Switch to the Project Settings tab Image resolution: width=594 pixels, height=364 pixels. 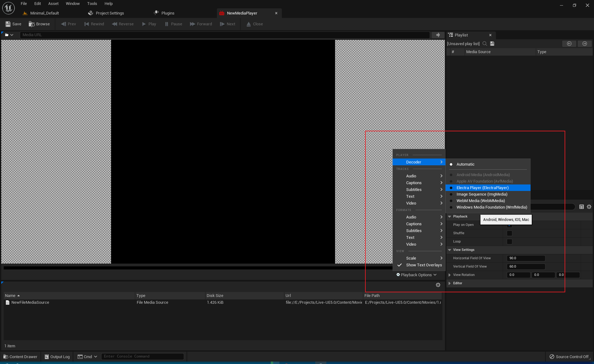[x=110, y=13]
